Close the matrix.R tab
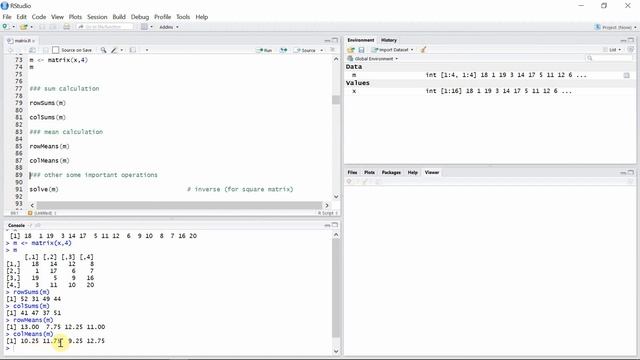 pyautogui.click(x=33, y=41)
